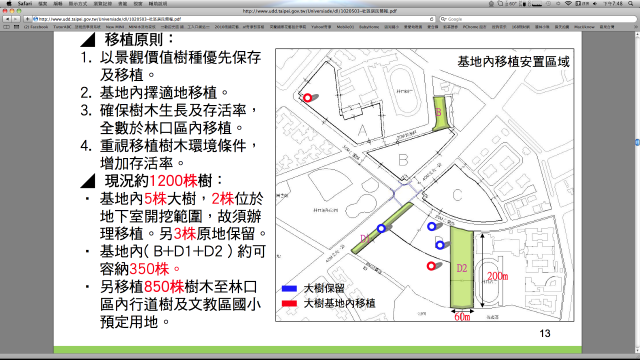Open the 顯示方式 (View) menu
The width and height of the screenshot is (640, 360).
78,3
